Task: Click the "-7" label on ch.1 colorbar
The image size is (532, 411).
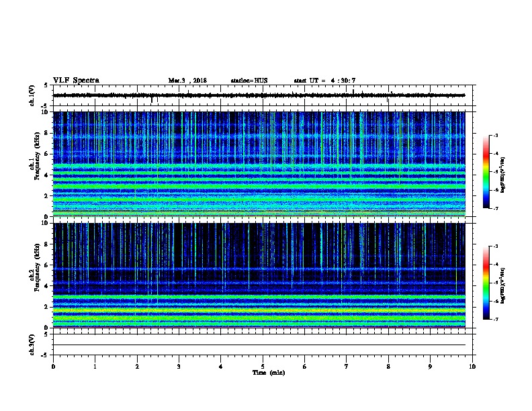Action: coord(496,208)
